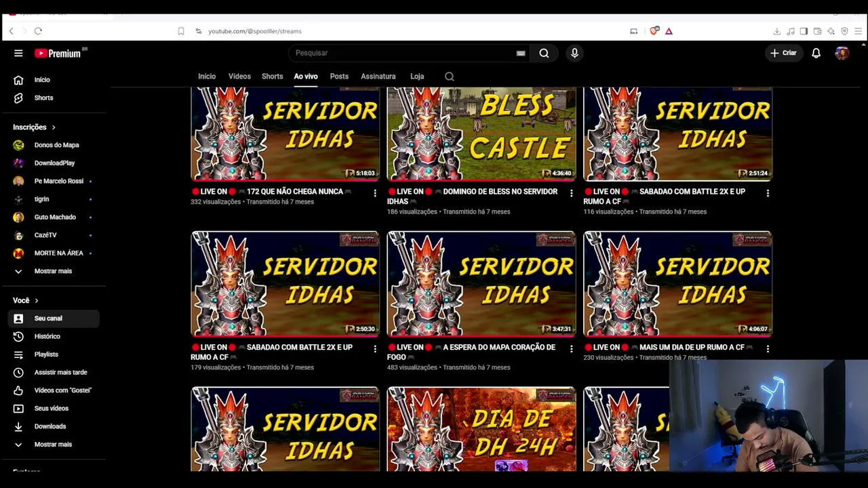The image size is (868, 488).
Task: Start voice search with the microphone
Action: pos(574,53)
